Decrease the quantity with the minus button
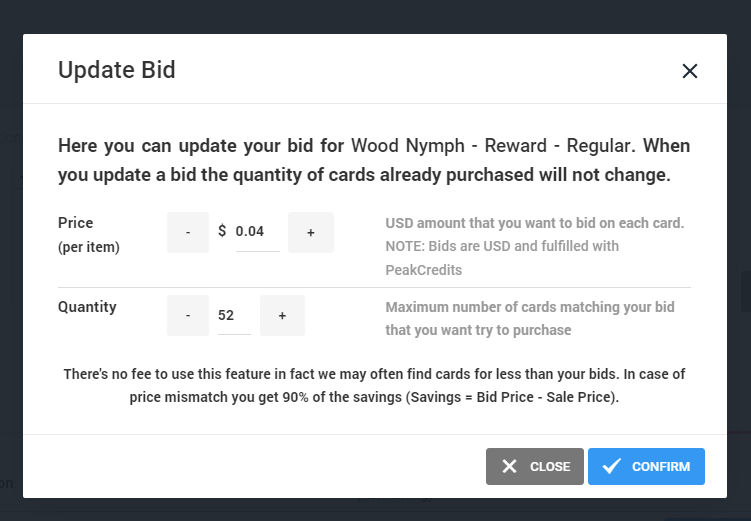Viewport: 751px width, 521px height. [188, 315]
